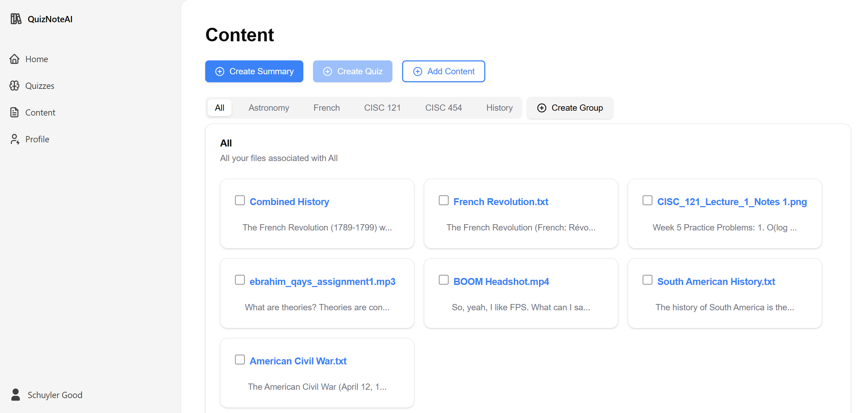
Task: Open the French Revolution.txt file link
Action: pos(501,202)
